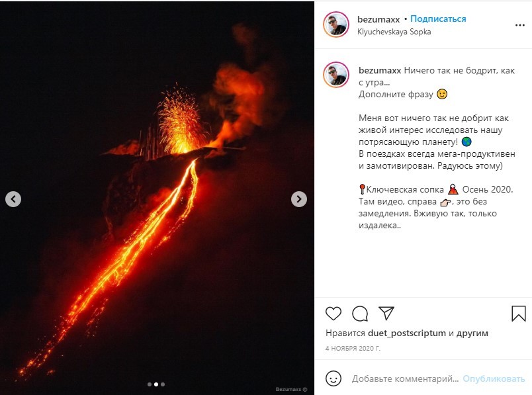
Task: Follow the account via Подписаться
Action: tap(438, 19)
